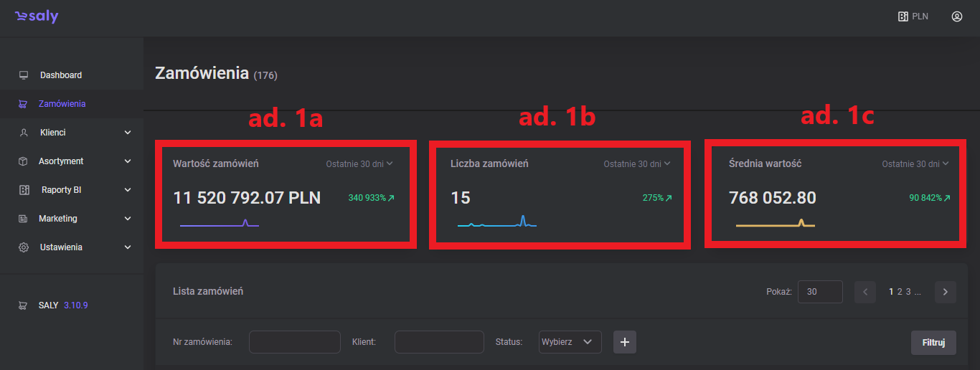The image size is (980, 370).
Task: Click the Asortyment box icon
Action: click(x=24, y=161)
